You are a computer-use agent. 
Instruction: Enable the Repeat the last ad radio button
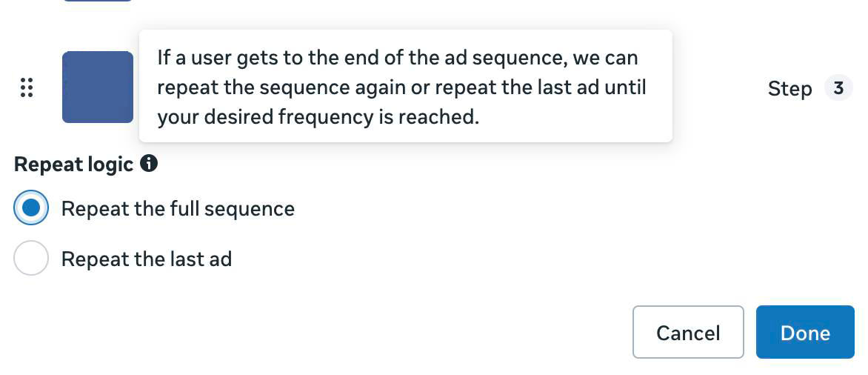pyautogui.click(x=31, y=259)
